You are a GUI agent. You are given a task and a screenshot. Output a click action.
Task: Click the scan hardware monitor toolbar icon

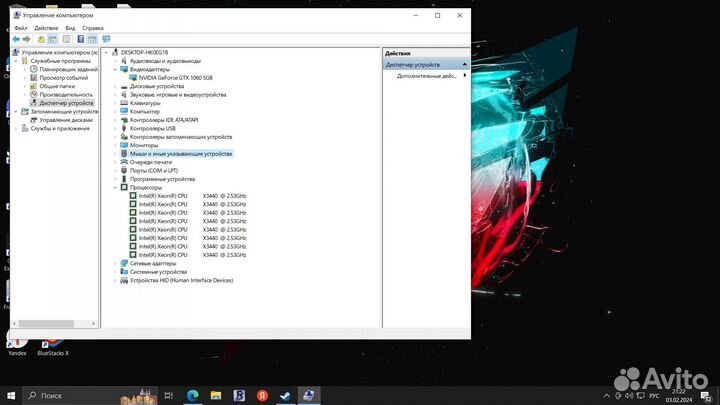tap(106, 39)
